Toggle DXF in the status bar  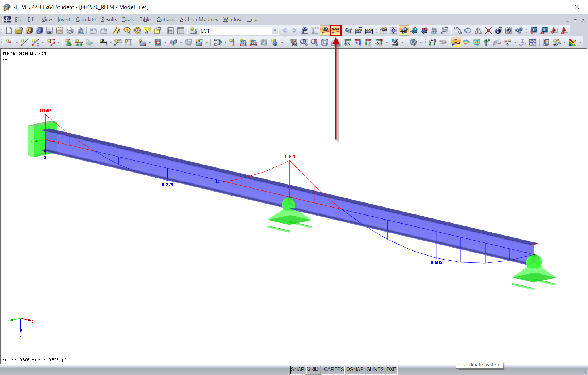[x=391, y=369]
